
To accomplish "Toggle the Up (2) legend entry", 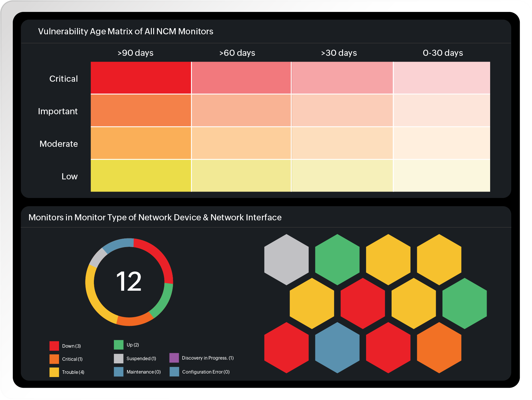I will (x=133, y=345).
